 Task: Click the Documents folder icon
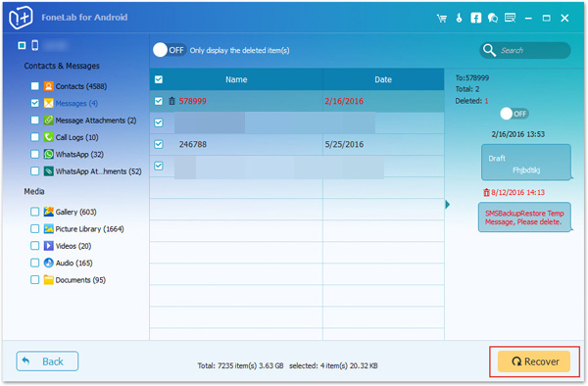(x=48, y=280)
